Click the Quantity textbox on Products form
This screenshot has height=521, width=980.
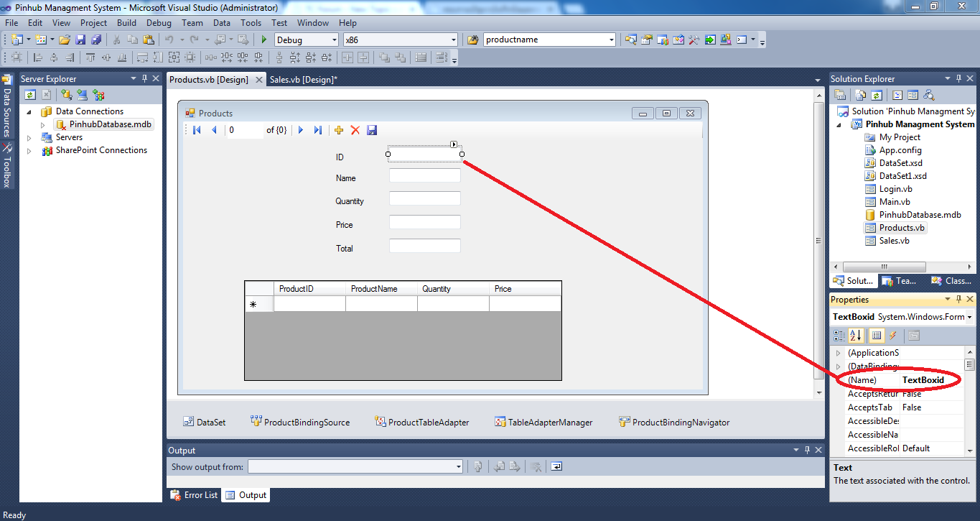(x=425, y=199)
